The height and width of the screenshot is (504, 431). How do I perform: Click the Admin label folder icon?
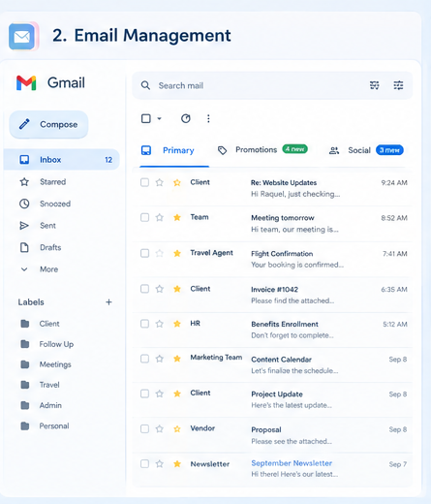[25, 405]
